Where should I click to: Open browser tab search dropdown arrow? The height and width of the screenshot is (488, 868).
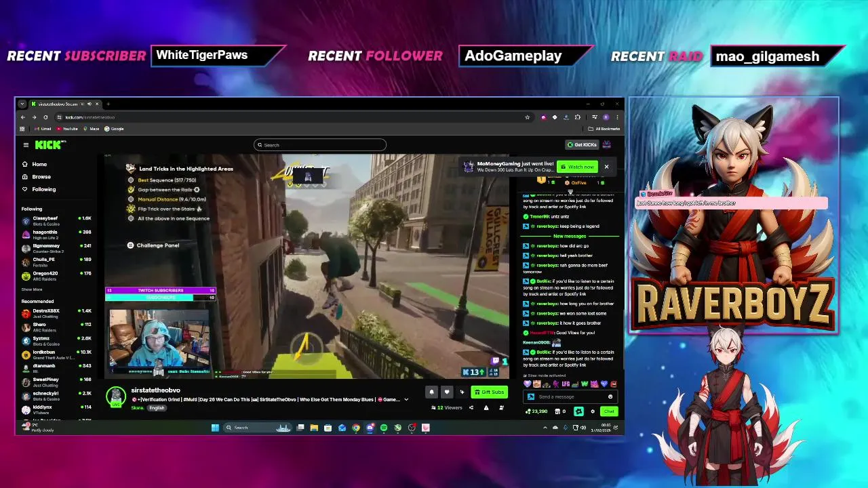(x=22, y=104)
